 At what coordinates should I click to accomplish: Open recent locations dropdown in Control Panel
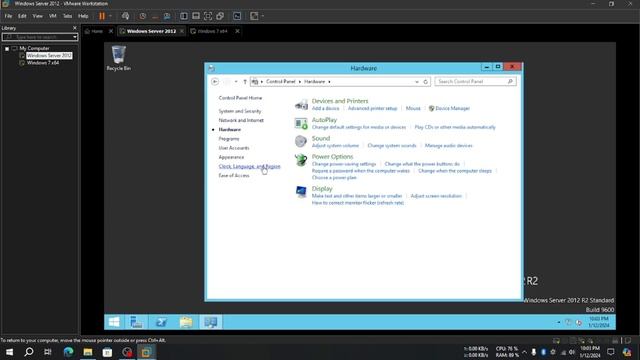pos(236,82)
